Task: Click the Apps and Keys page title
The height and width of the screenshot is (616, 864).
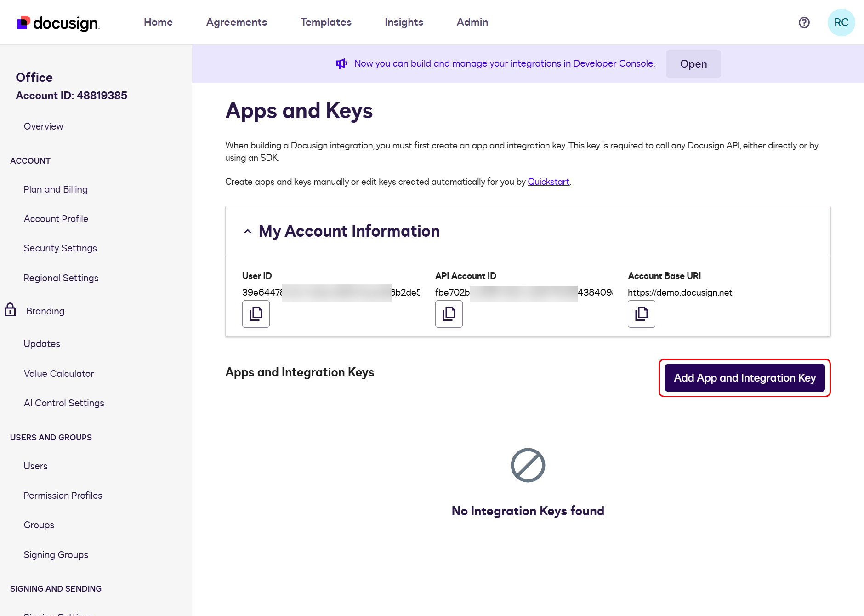Action: point(299,111)
